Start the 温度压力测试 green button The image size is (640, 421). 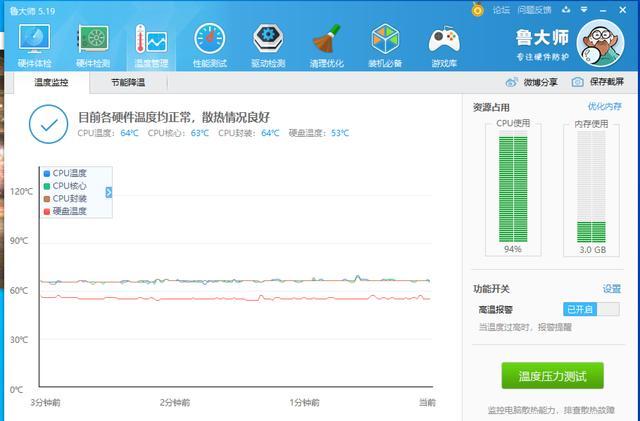pos(552,376)
